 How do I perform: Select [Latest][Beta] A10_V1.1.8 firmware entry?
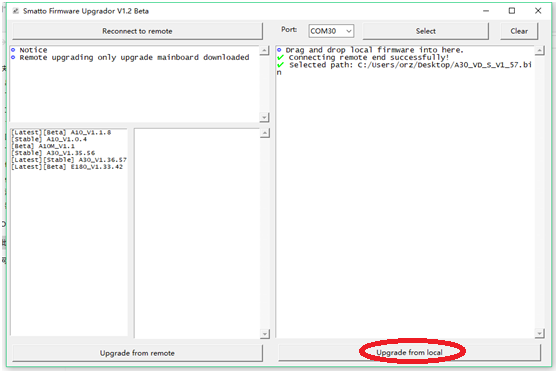click(x=61, y=132)
